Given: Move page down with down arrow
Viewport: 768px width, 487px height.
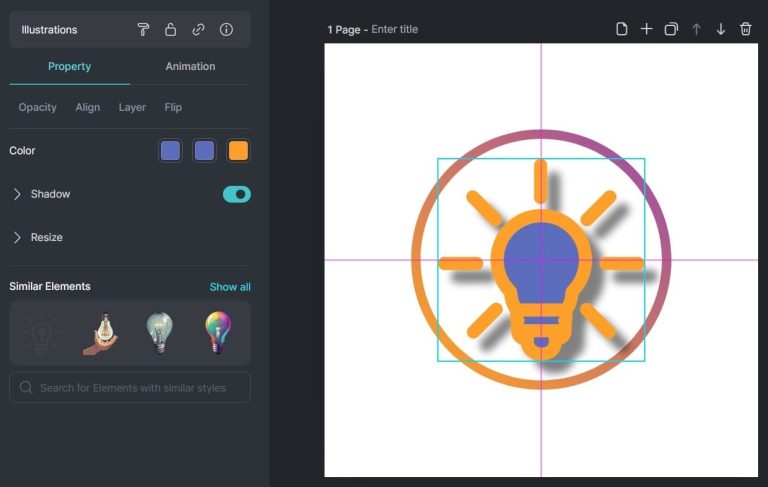Looking at the screenshot, I should 720,29.
